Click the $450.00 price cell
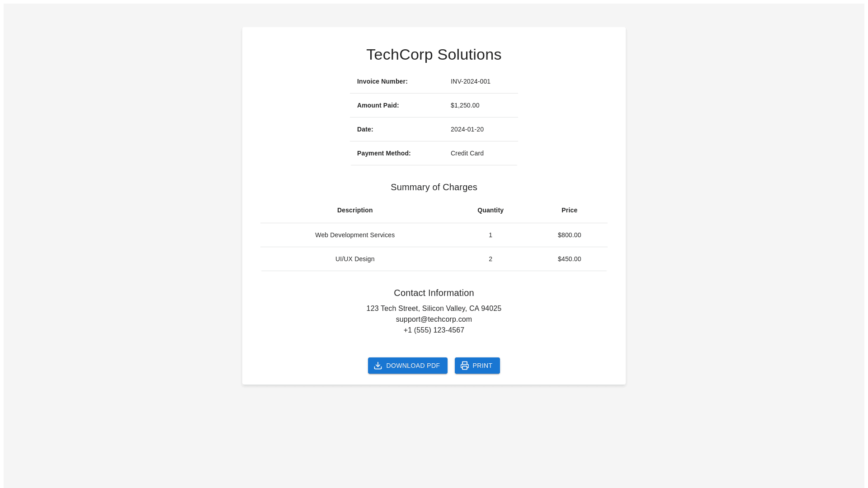 click(569, 259)
